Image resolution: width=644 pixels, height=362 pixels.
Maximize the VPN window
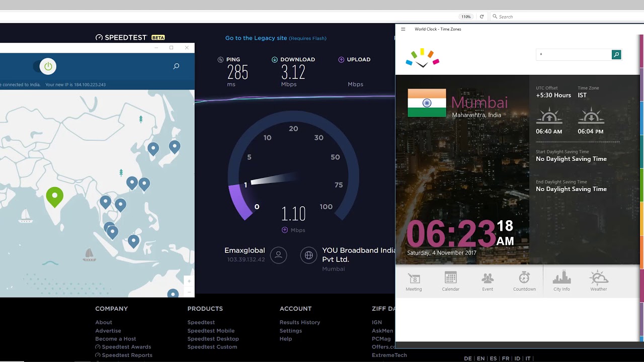point(171,48)
